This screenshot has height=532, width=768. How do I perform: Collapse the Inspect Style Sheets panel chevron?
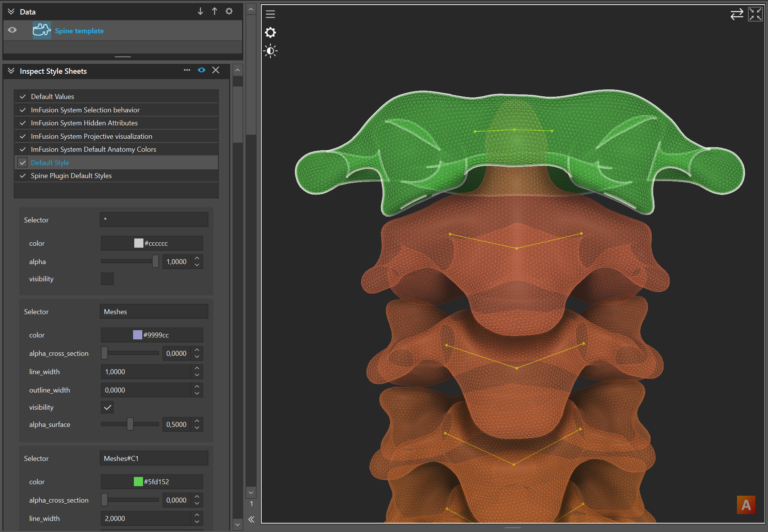tap(11, 71)
